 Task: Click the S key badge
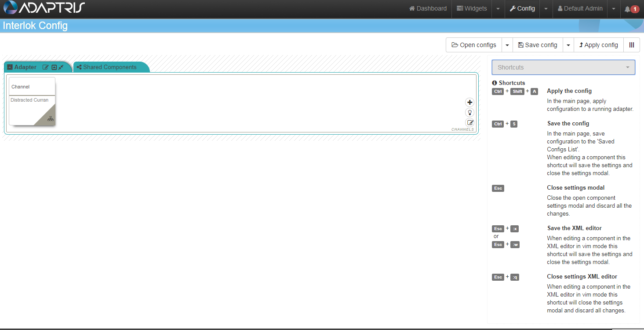(x=514, y=124)
